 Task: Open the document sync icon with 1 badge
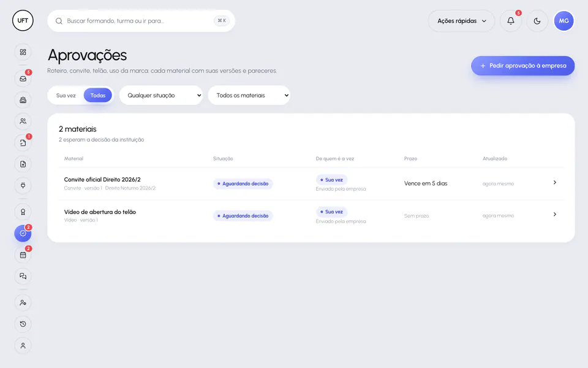[23, 143]
